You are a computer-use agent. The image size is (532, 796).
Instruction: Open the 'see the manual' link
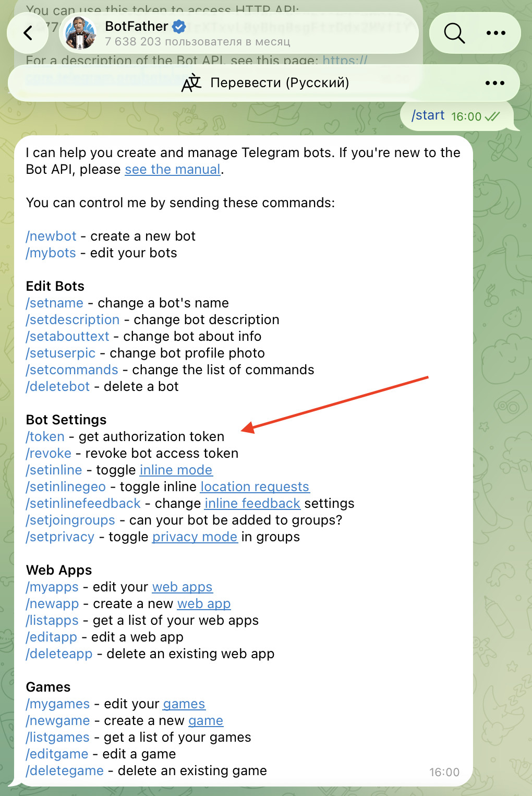click(x=173, y=169)
